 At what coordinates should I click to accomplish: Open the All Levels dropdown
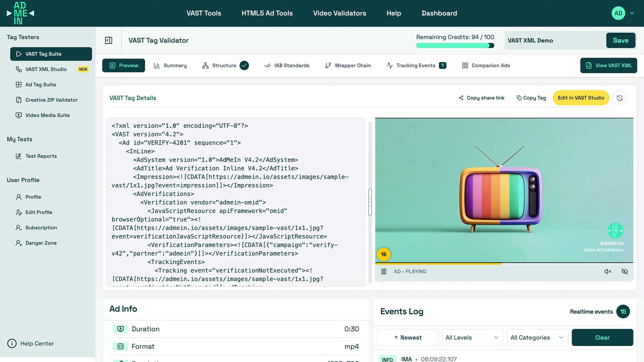(x=472, y=338)
